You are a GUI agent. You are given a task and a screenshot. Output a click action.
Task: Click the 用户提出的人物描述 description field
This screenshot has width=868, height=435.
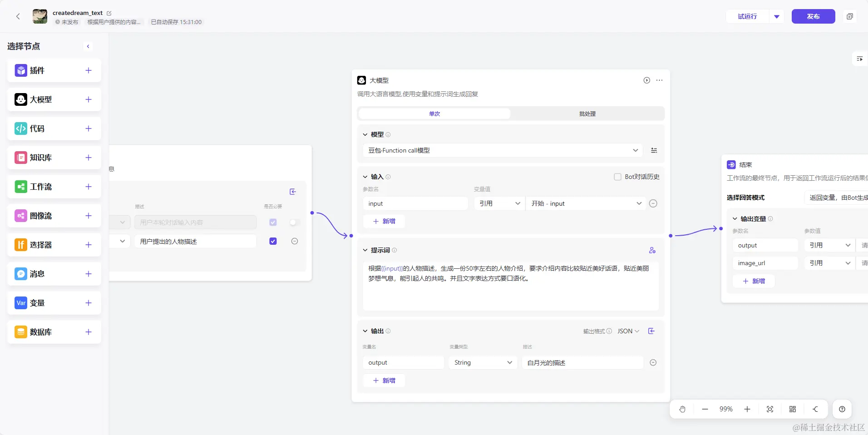tap(196, 241)
